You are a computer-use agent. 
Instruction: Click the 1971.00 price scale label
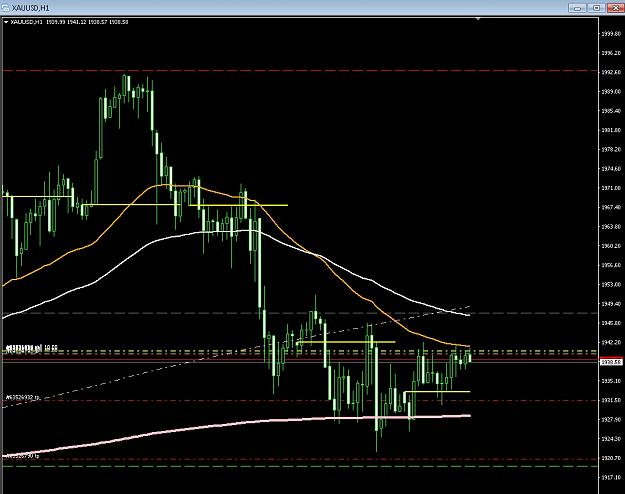coord(611,188)
